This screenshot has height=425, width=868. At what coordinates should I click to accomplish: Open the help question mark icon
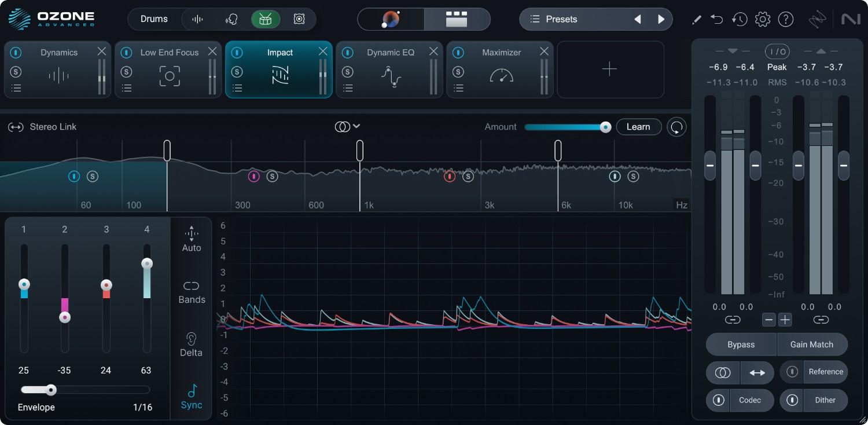785,19
